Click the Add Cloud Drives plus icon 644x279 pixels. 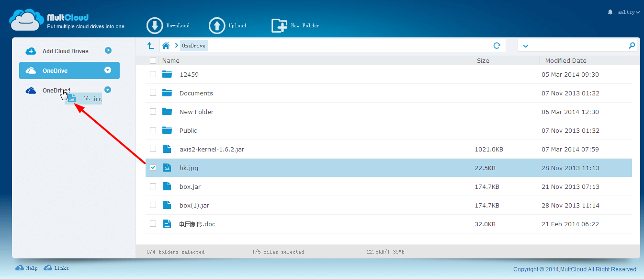coord(31,51)
